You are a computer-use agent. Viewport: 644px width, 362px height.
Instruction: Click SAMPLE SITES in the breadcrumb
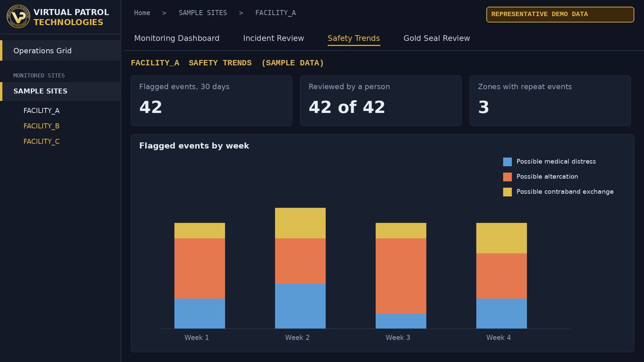pyautogui.click(x=203, y=13)
